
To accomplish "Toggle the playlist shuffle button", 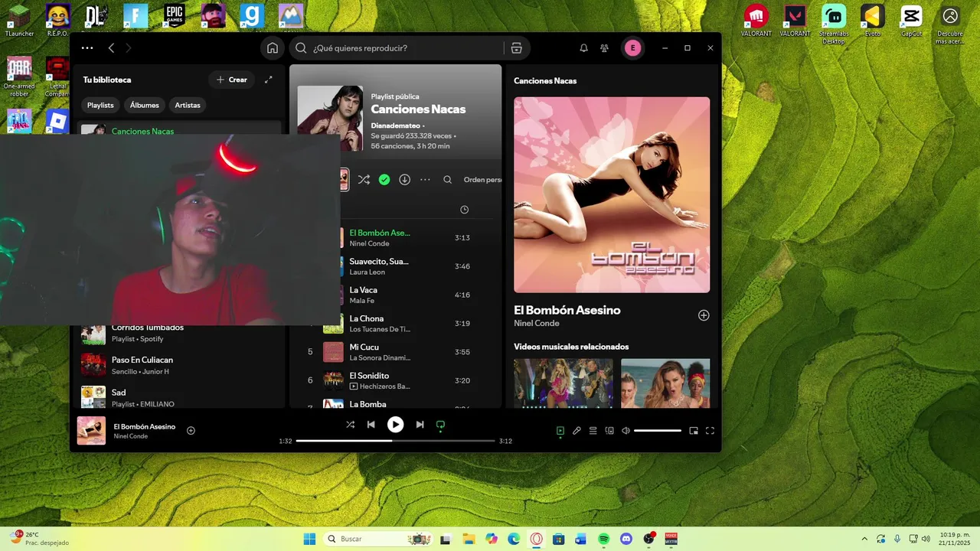I will point(364,180).
